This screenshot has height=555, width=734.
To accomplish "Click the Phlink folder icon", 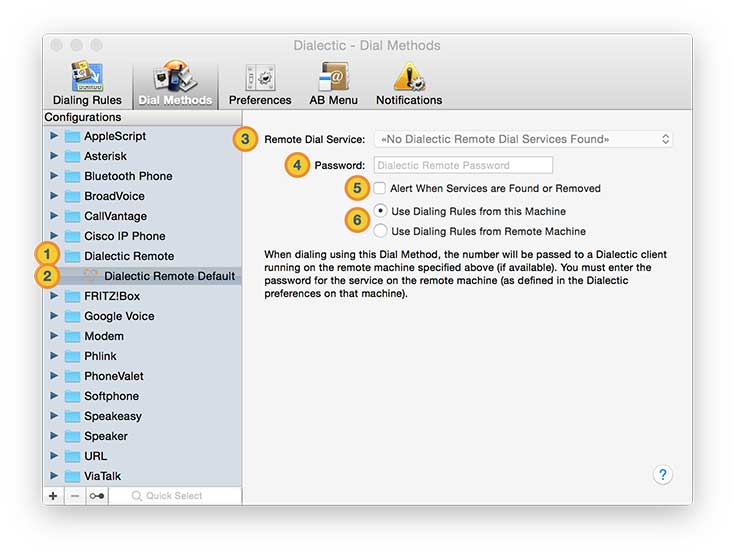I will [x=72, y=357].
